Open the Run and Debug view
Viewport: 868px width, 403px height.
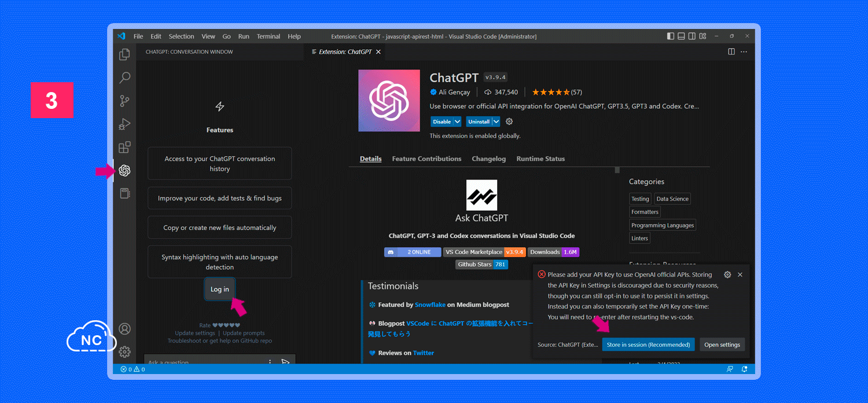pyautogui.click(x=124, y=124)
